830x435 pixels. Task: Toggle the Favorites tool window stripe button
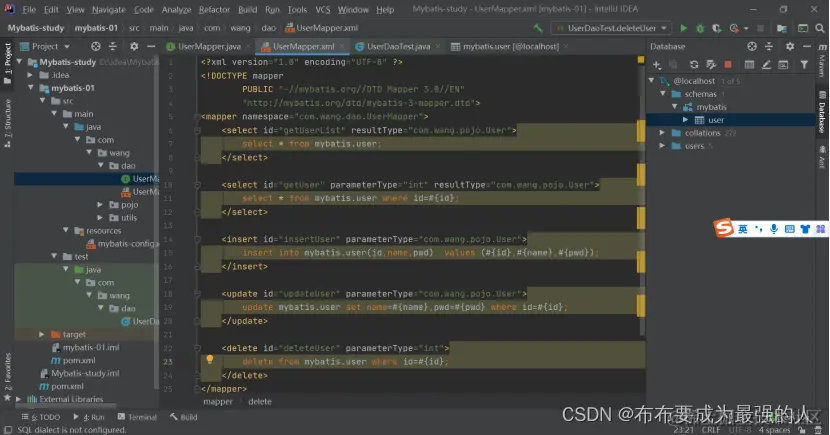coord(7,377)
